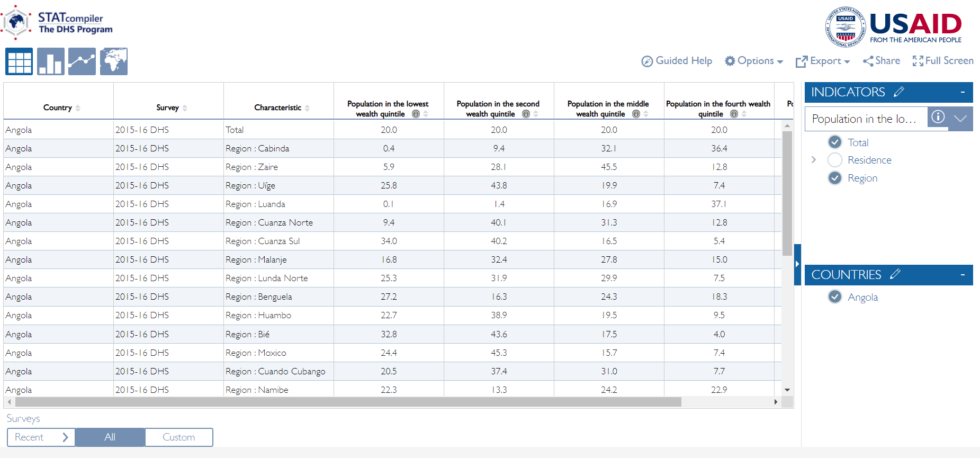Uncheck the Total characteristic
The image size is (980, 458).
pos(835,142)
